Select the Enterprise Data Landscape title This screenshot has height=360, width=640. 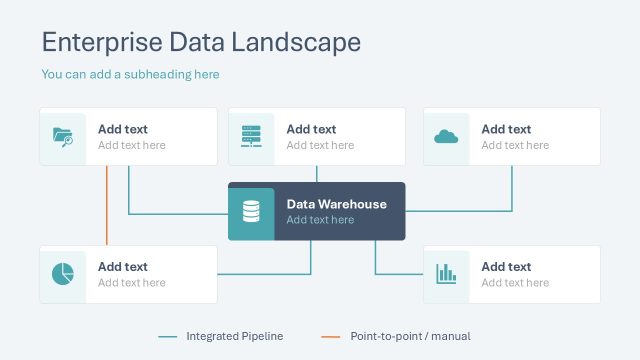(x=201, y=42)
